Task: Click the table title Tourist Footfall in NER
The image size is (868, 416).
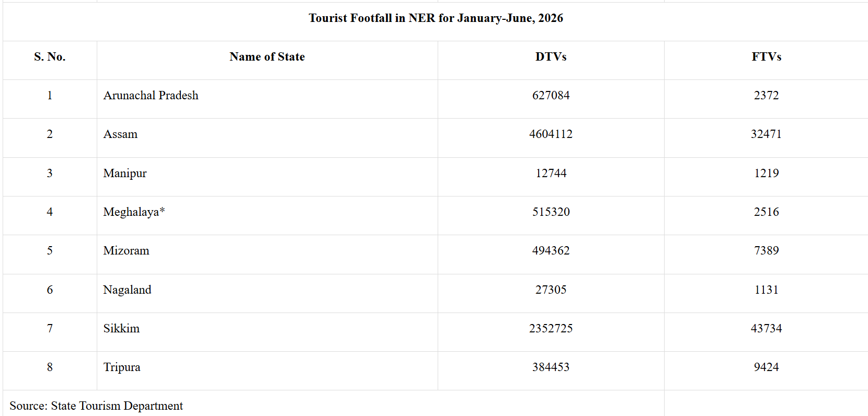Action: pyautogui.click(x=436, y=18)
